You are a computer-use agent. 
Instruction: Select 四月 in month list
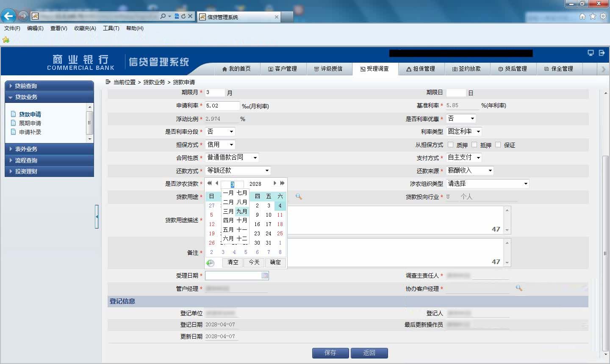[x=228, y=221]
